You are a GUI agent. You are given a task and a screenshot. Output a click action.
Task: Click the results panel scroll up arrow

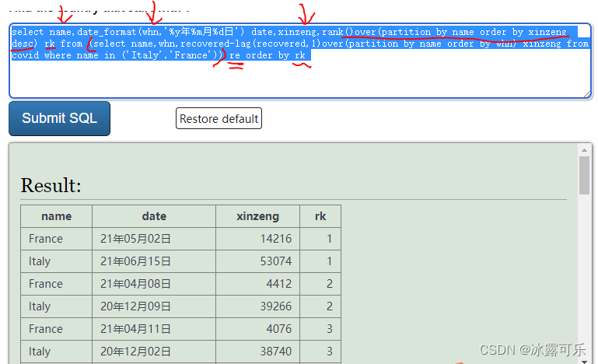tap(584, 150)
